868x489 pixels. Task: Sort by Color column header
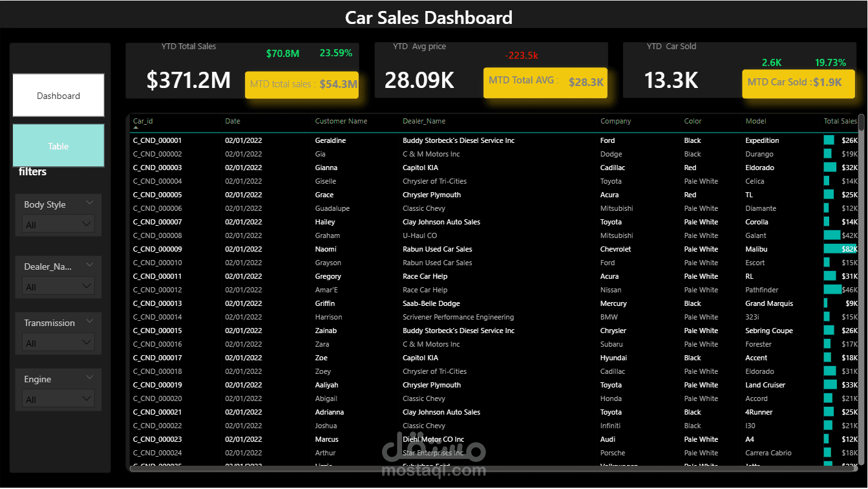[693, 121]
